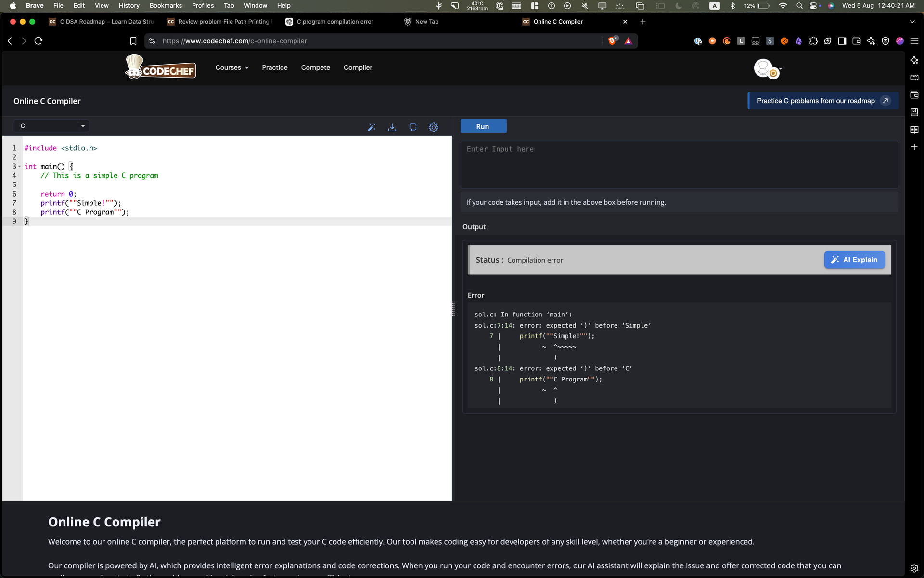Open the Apple menu

pos(13,6)
